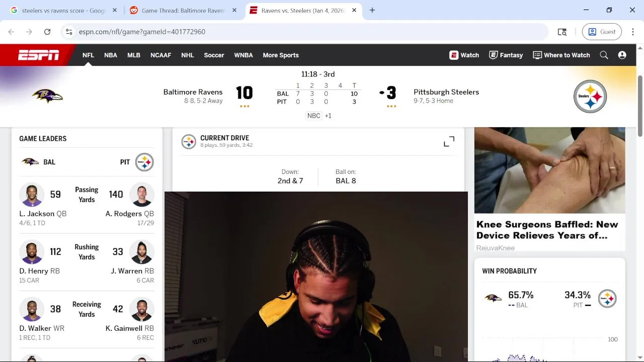Switch to the Game Thread Reddit tab

point(183,10)
